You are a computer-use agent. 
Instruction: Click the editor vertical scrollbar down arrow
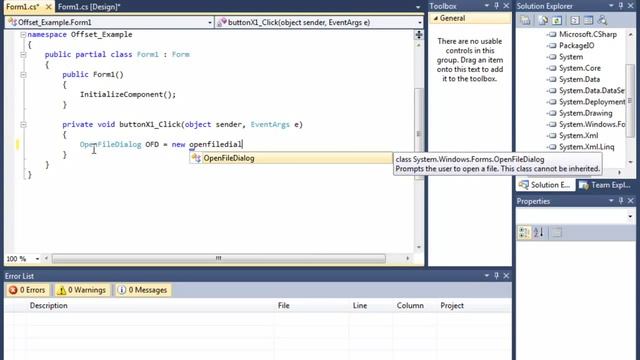(x=419, y=247)
